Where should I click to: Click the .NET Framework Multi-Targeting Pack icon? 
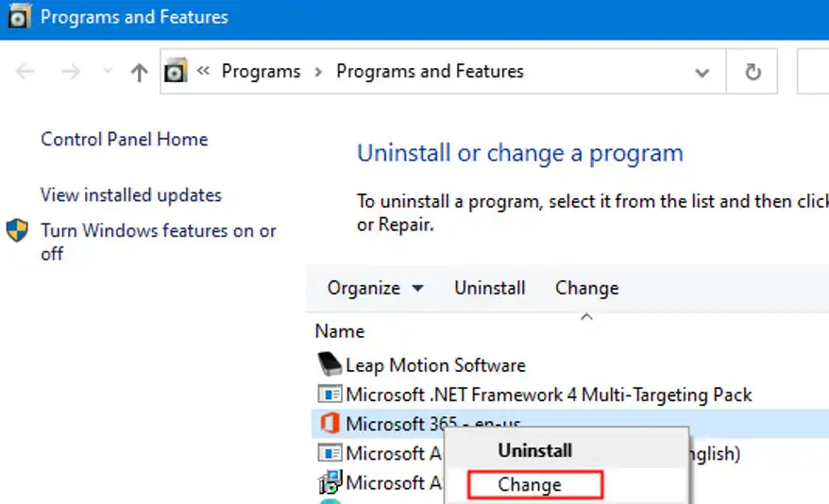click(329, 394)
